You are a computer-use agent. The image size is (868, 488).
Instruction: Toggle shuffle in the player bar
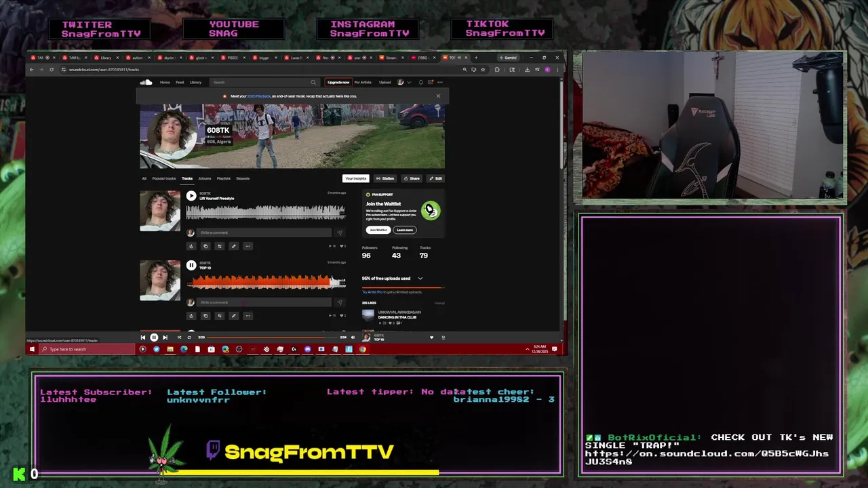point(179,338)
